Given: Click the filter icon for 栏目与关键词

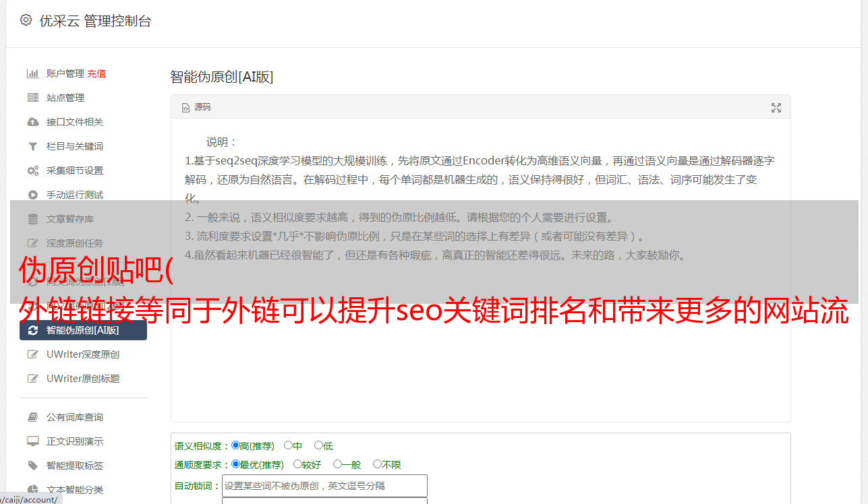Looking at the screenshot, I should click(x=32, y=146).
